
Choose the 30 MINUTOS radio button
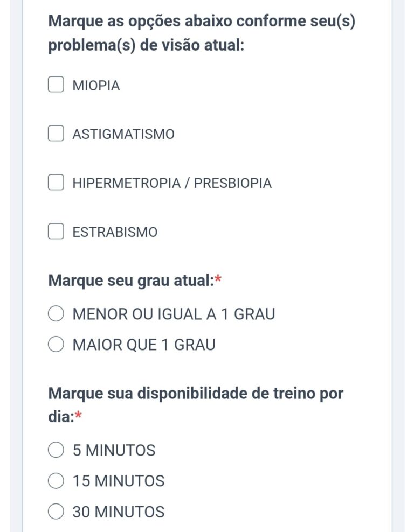56,511
